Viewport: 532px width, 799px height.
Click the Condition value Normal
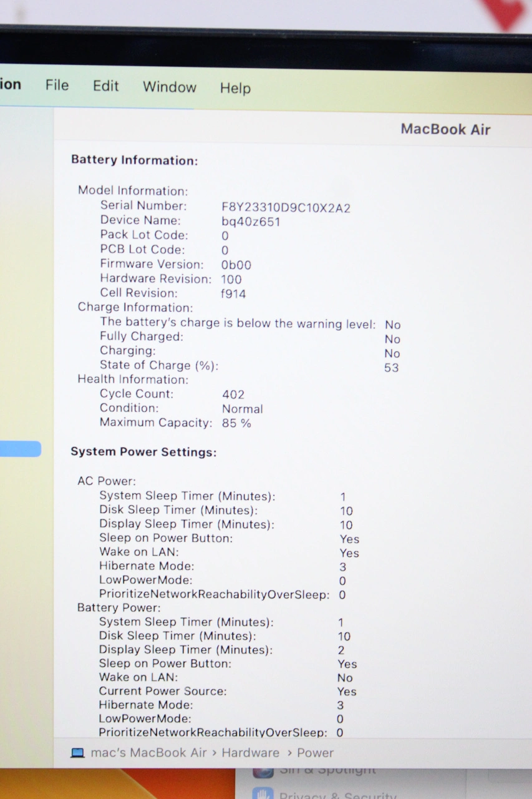point(242,409)
